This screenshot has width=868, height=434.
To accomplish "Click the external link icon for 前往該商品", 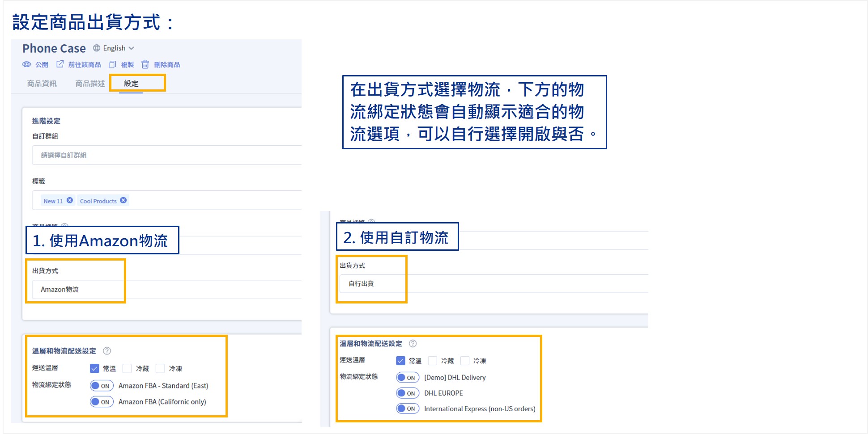I will click(x=60, y=64).
